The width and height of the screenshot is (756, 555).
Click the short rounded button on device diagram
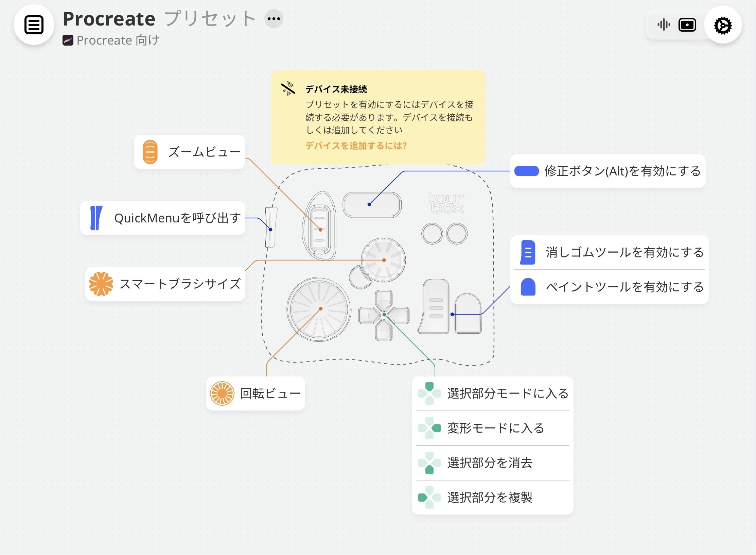tap(468, 314)
